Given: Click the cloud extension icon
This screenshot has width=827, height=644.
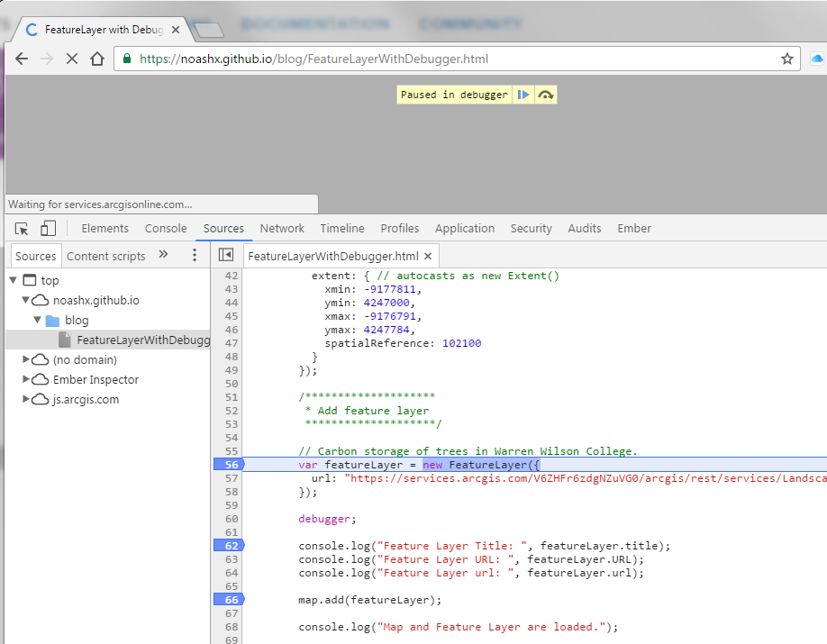Looking at the screenshot, I should 816,59.
